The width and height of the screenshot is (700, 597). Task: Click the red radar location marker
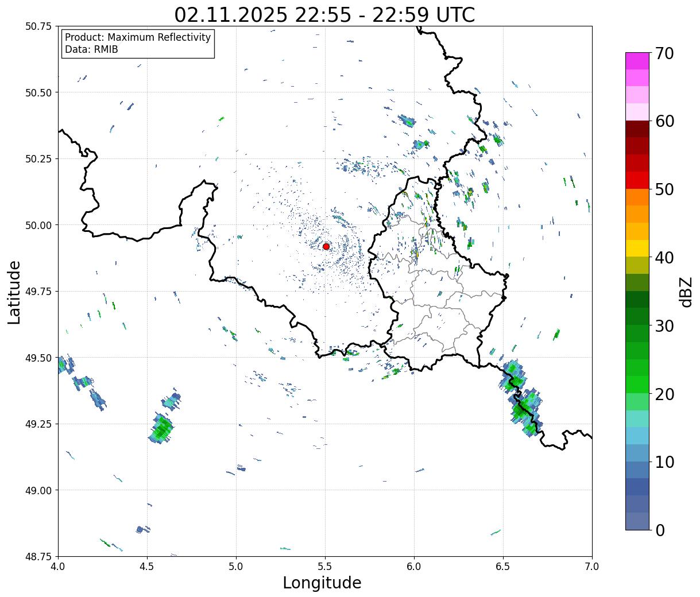click(326, 246)
